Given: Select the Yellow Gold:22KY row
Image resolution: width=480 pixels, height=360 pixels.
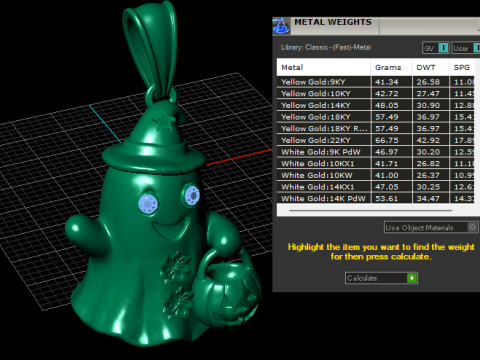Looking at the screenshot, I should click(376, 140).
